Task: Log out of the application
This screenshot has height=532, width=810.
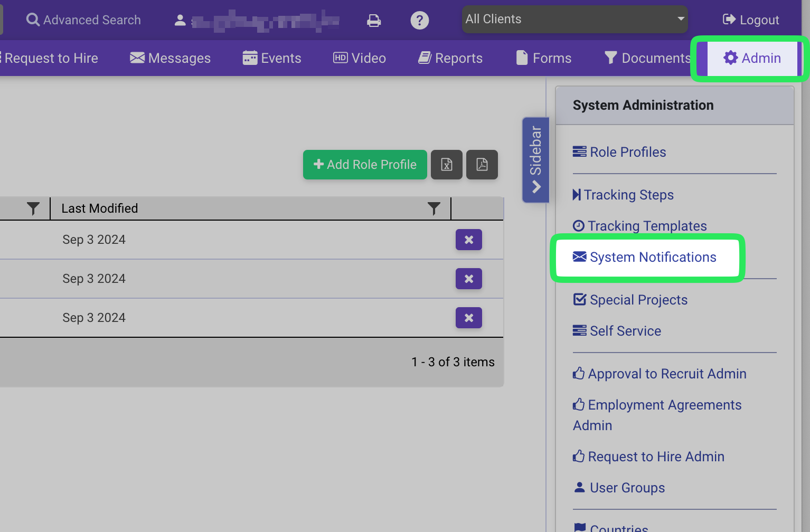Action: tap(751, 20)
